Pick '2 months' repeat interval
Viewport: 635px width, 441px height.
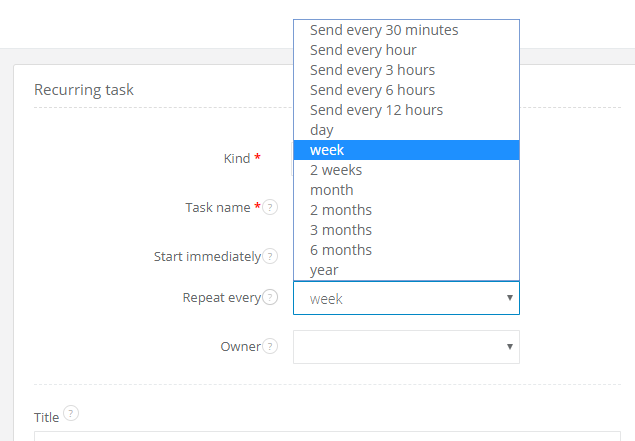[340, 210]
